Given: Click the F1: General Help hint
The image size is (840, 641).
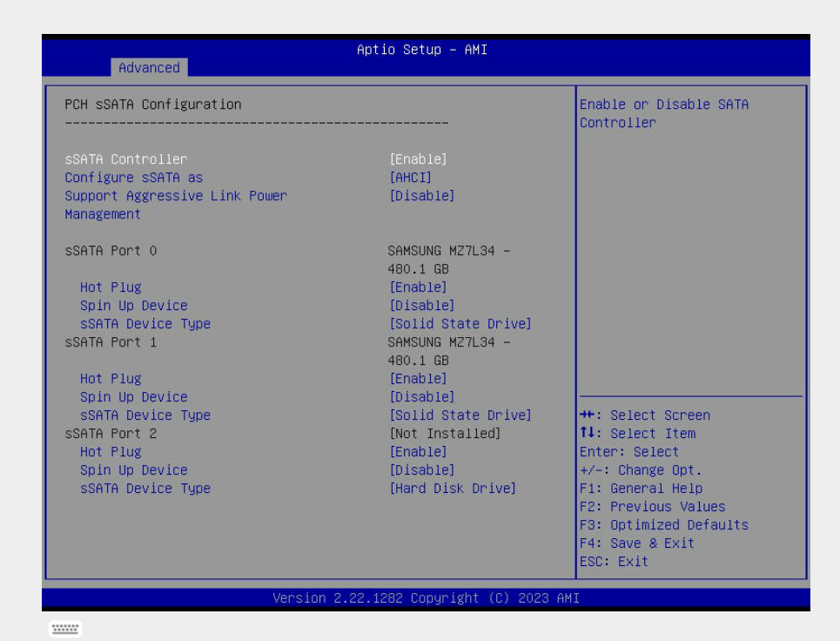Looking at the screenshot, I should coord(642,489).
